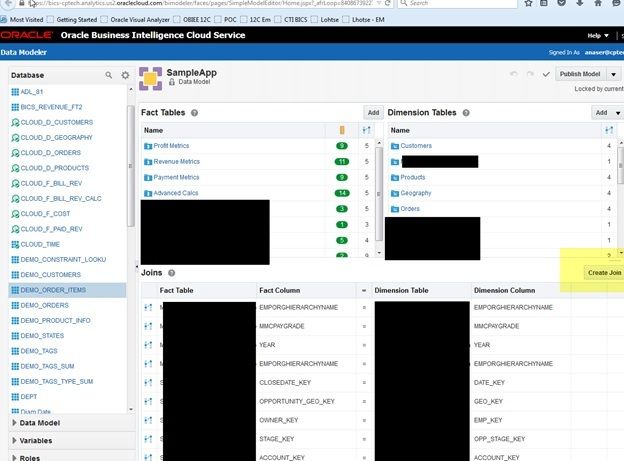Click the Fact Column header

280,290
